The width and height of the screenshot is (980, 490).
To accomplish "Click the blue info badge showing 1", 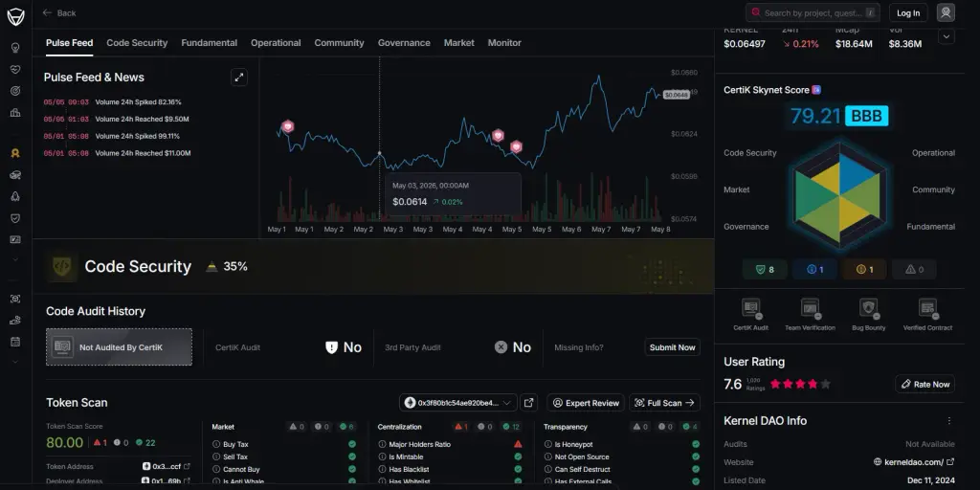I will 814,269.
